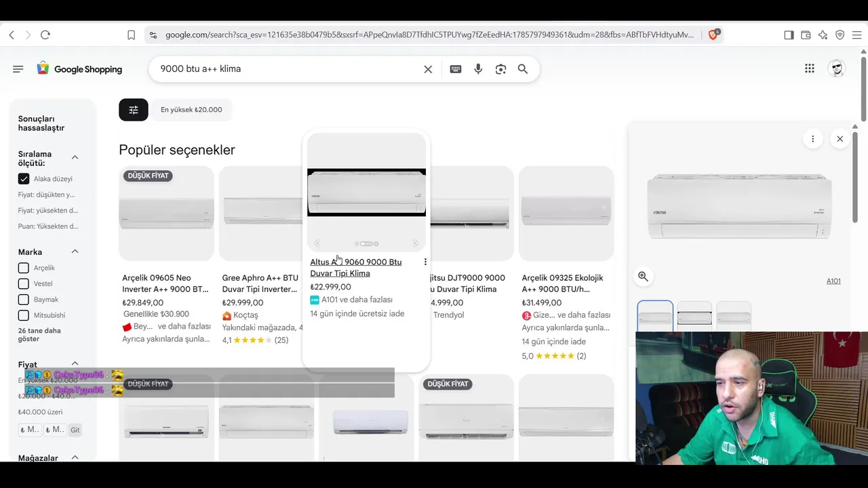Open site settings icon in address bar
Image resolution: width=868 pixels, height=488 pixels.
(153, 35)
